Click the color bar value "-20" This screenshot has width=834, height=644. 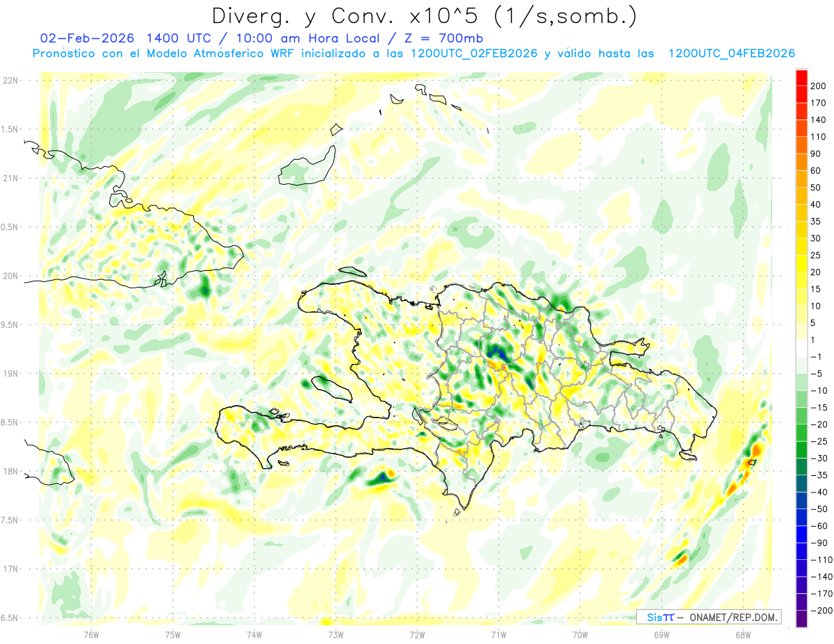click(x=819, y=424)
